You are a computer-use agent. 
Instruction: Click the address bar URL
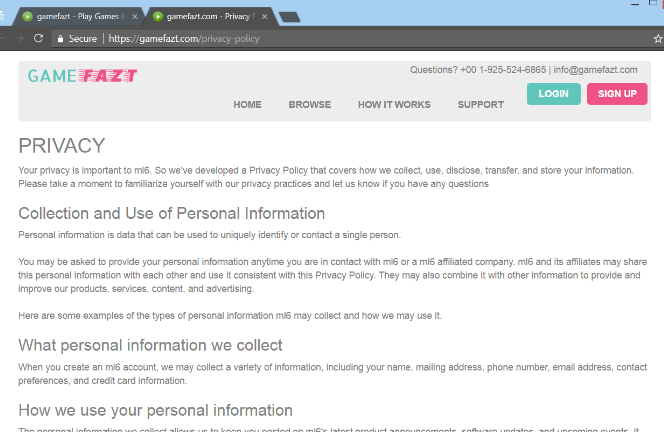pos(184,39)
